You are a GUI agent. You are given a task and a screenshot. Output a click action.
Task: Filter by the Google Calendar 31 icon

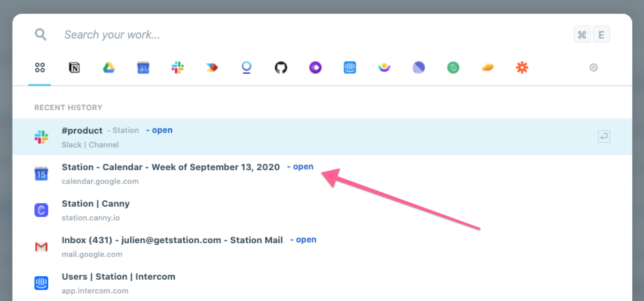click(143, 68)
